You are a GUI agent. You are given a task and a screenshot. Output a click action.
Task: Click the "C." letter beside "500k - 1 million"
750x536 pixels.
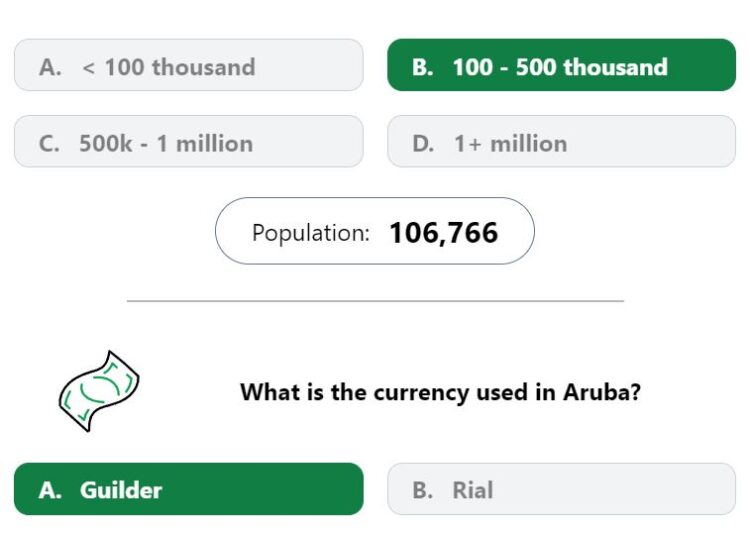[x=49, y=143]
